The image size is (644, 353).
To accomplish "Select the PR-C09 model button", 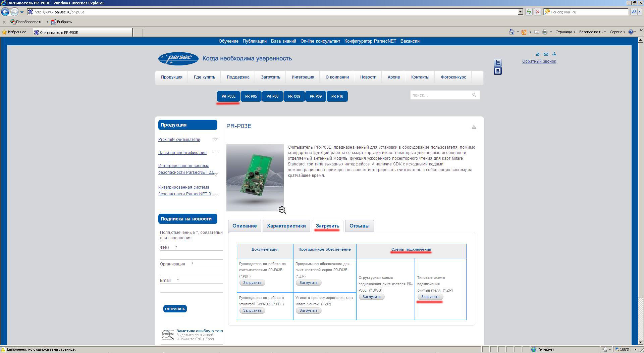I will click(294, 96).
